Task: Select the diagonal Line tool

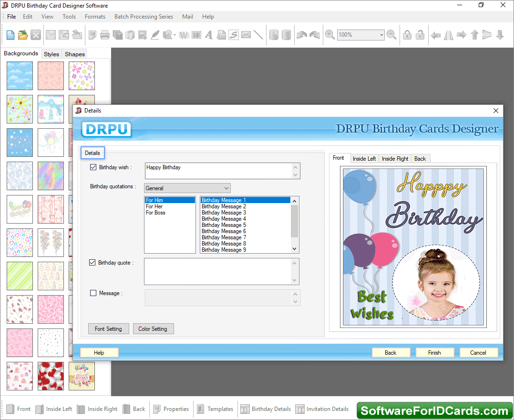Action: [258, 35]
